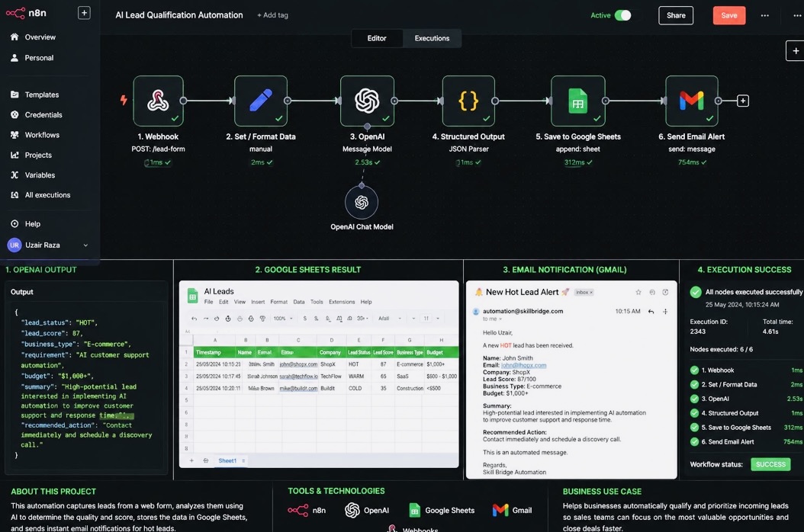Switch to the Editor tab

376,38
